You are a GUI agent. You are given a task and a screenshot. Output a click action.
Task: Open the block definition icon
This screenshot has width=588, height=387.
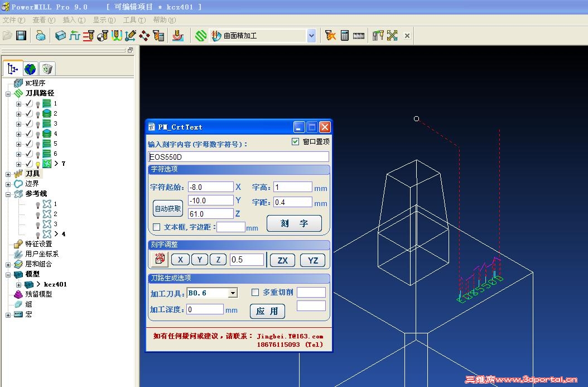pos(60,36)
